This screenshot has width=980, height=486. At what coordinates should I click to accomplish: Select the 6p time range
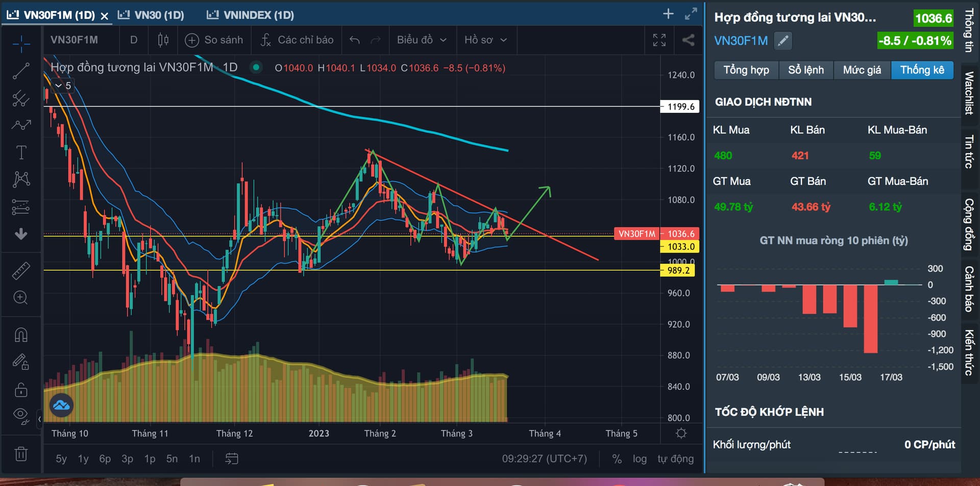coord(105,459)
